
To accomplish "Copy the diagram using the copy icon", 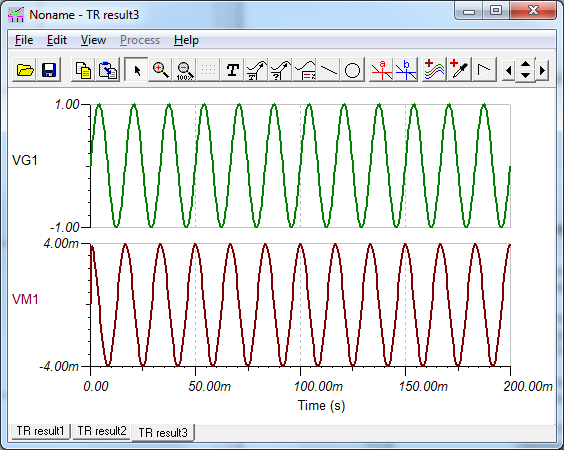I will (x=83, y=69).
